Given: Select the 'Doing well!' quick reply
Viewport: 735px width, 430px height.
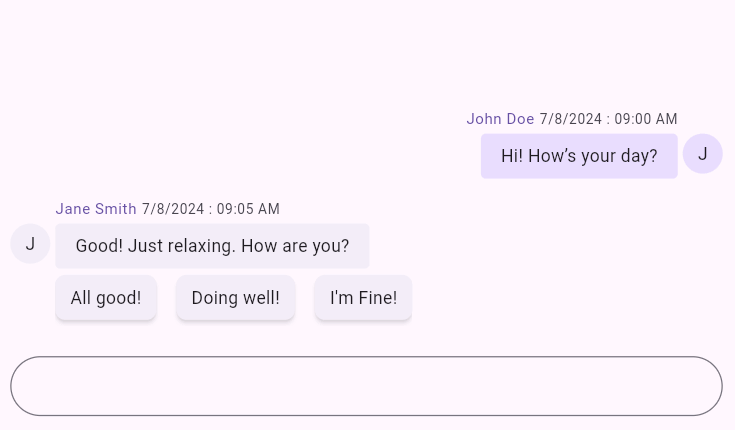Looking at the screenshot, I should [235, 298].
